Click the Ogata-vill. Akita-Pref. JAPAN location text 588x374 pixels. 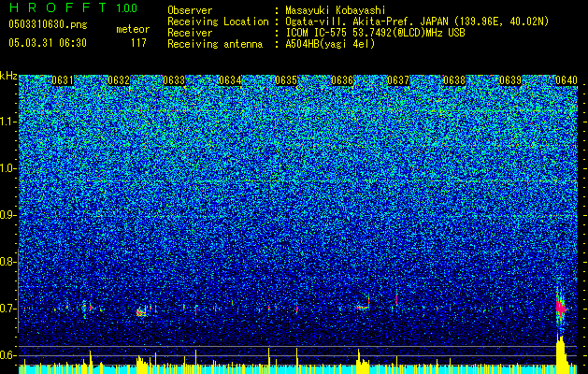417,22
